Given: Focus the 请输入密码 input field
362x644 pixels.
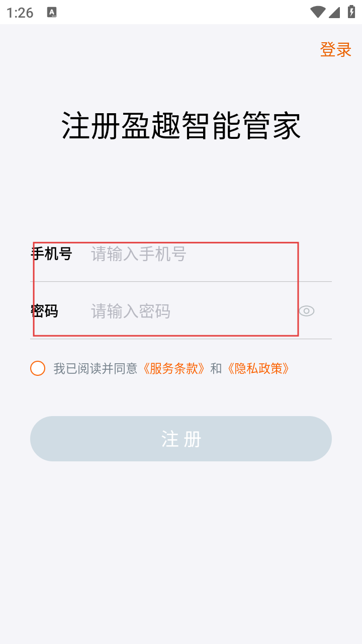Looking at the screenshot, I should (191, 311).
